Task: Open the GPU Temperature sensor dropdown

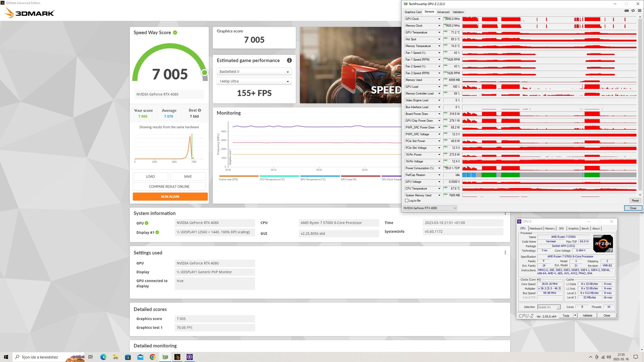Action: pos(439,32)
